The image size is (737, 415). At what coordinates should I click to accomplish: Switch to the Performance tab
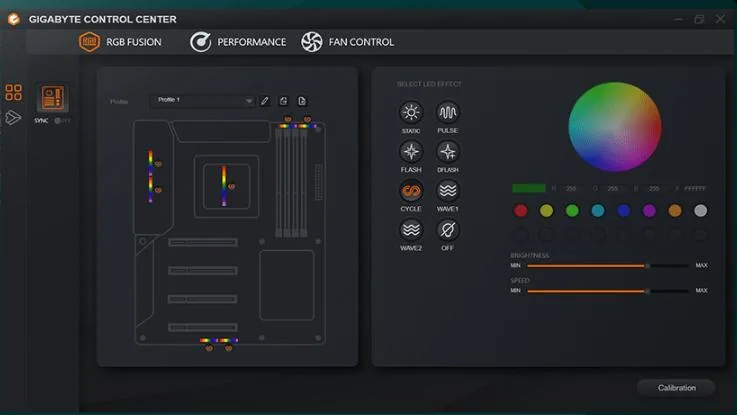(238, 42)
